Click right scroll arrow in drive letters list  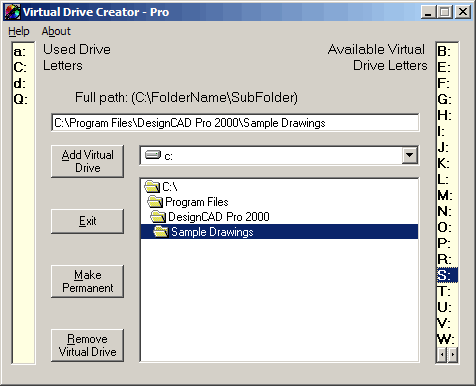pyautogui.click(x=453, y=354)
